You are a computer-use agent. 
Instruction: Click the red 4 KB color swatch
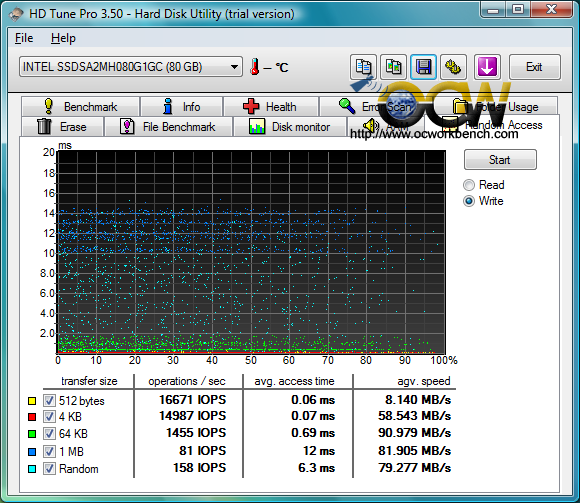32,417
